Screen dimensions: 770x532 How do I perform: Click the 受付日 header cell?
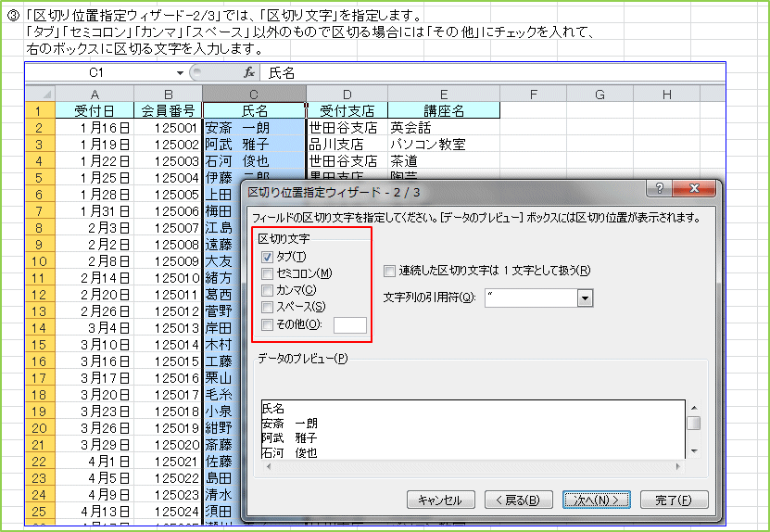coord(95,110)
